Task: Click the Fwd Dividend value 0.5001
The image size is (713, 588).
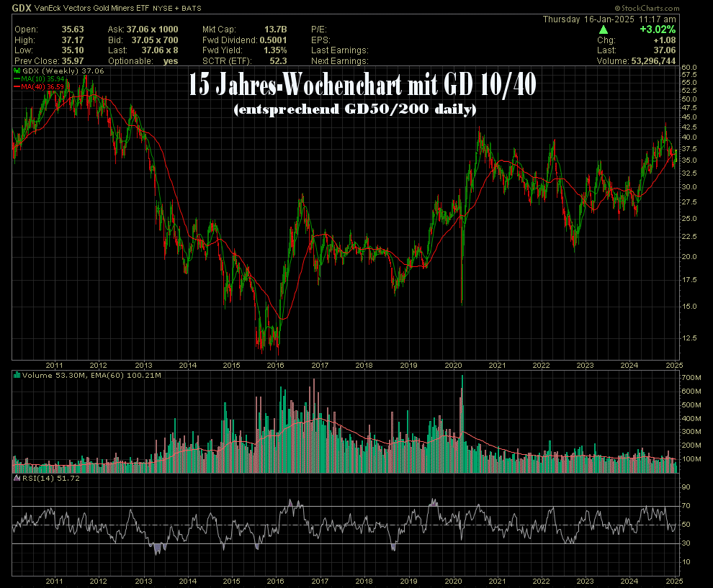Action: pos(273,40)
